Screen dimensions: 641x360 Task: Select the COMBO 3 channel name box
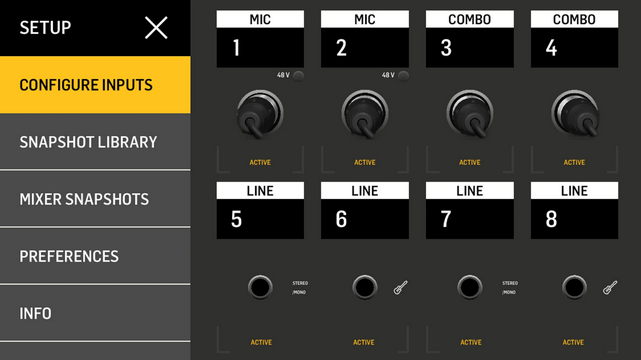point(470,39)
